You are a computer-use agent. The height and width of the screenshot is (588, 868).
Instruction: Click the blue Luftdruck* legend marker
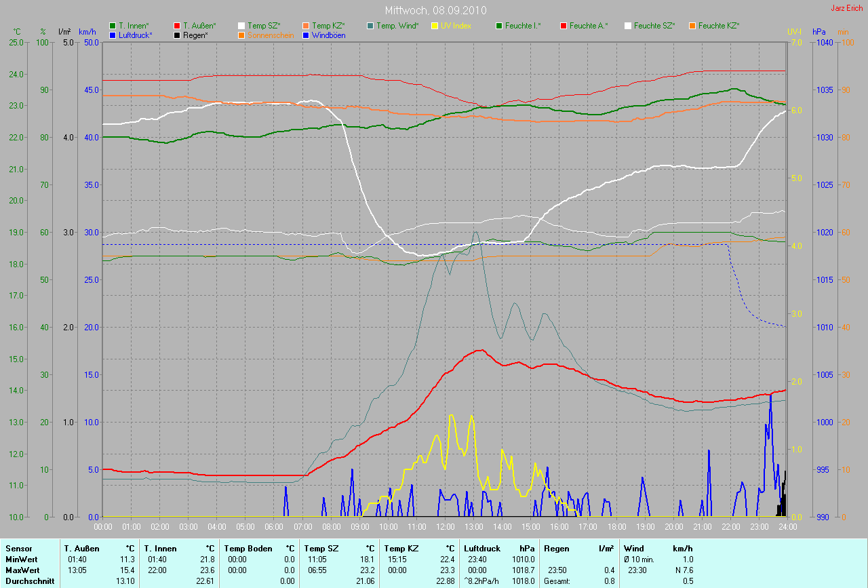click(x=113, y=35)
